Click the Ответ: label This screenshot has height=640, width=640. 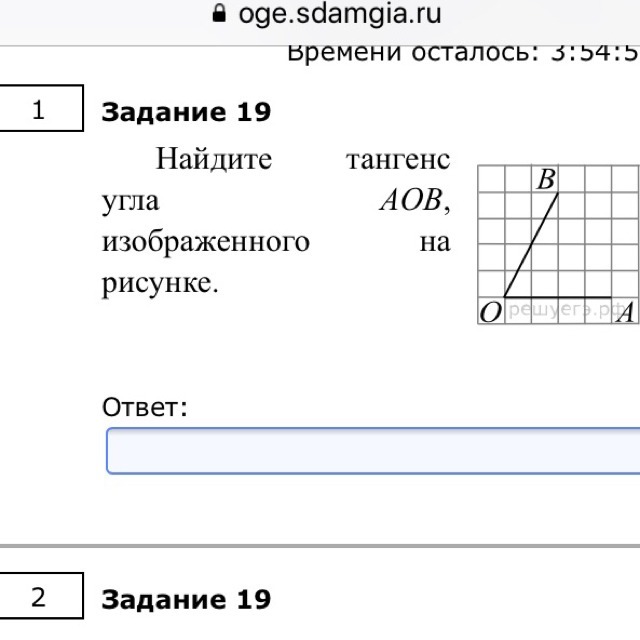coord(145,407)
